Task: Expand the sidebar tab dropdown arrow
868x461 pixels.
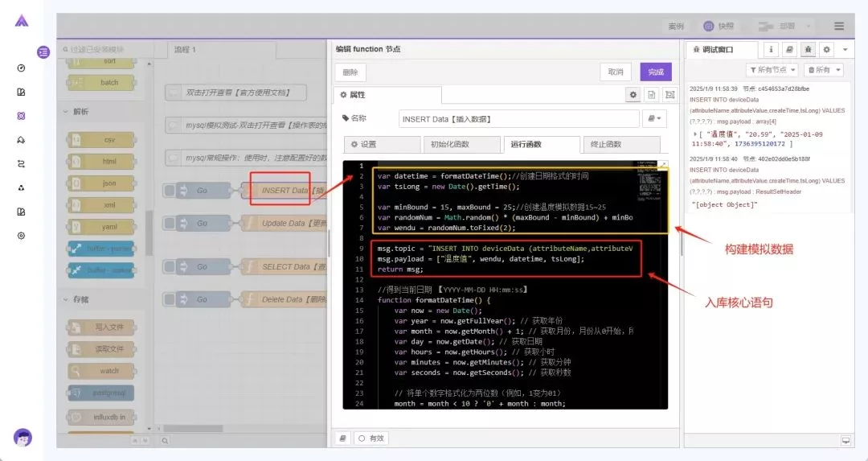Action: pos(845,50)
